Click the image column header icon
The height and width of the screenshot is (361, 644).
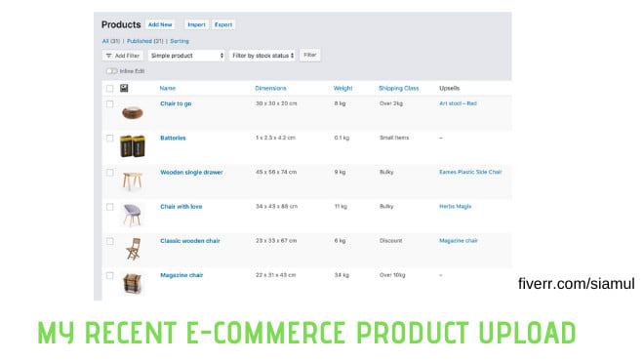[124, 89]
